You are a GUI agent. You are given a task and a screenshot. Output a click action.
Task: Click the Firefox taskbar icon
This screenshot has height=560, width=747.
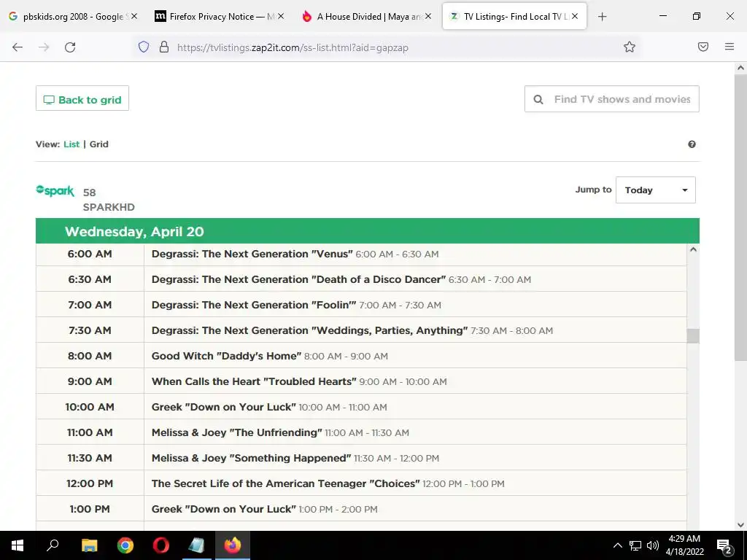[233, 545]
